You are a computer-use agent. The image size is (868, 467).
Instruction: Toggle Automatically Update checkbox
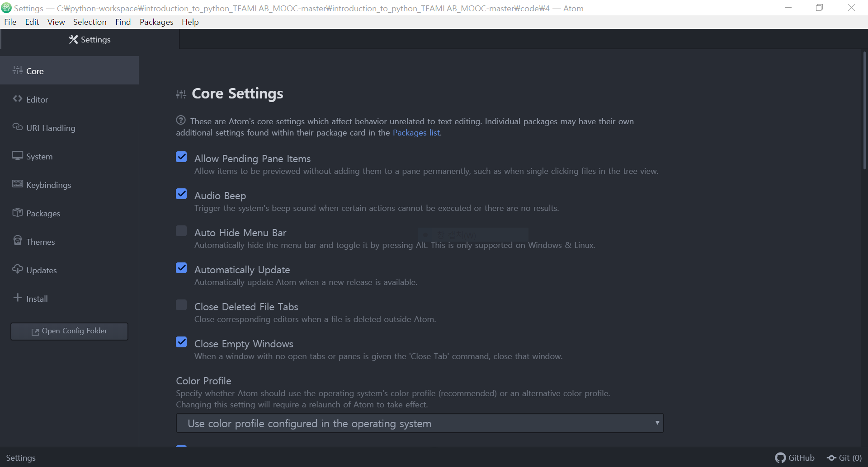(181, 268)
